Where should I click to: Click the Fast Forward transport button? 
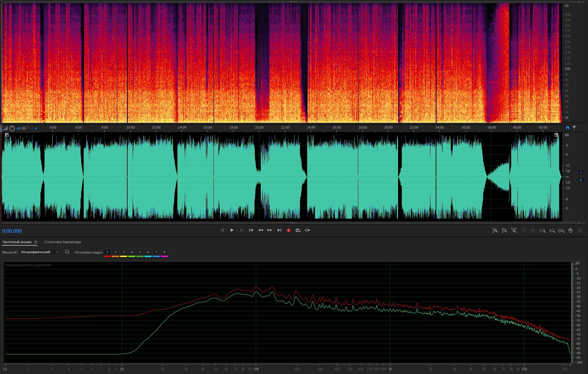tap(270, 230)
